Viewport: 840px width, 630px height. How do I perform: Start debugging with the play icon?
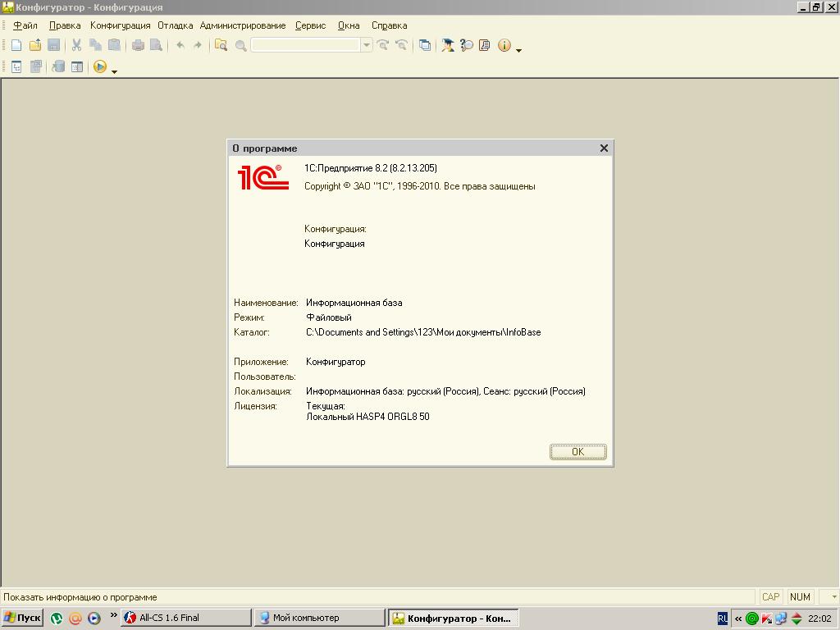point(99,67)
